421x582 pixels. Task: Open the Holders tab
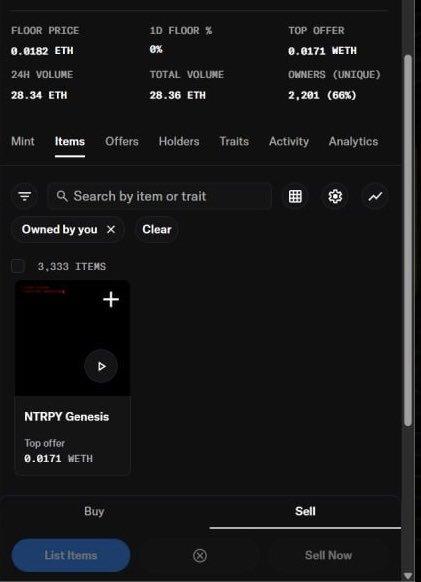click(x=179, y=141)
